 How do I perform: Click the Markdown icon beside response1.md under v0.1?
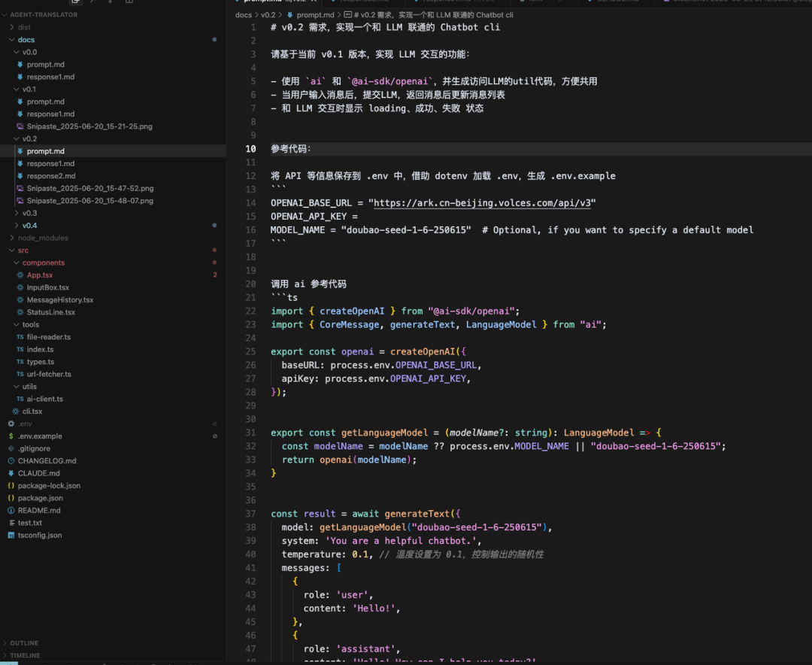pos(20,114)
